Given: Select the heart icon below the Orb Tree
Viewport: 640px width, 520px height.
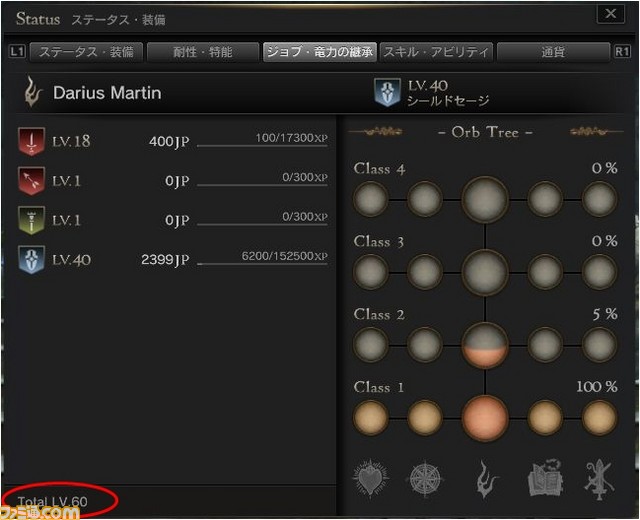Looking at the screenshot, I should point(371,478).
